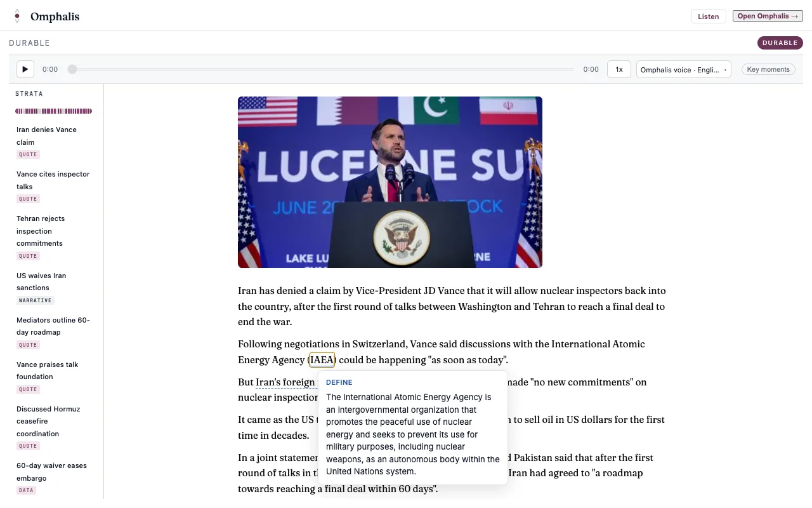This screenshot has width=812, height=508.
Task: Click the audio progress slider track
Action: (x=322, y=69)
